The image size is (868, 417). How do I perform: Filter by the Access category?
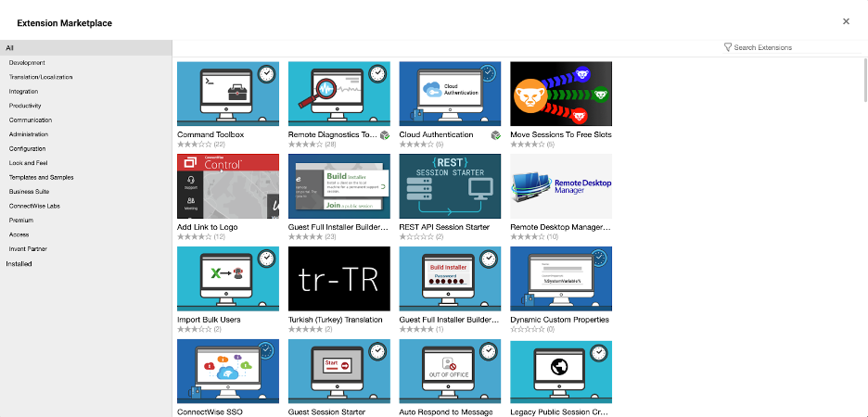point(19,234)
